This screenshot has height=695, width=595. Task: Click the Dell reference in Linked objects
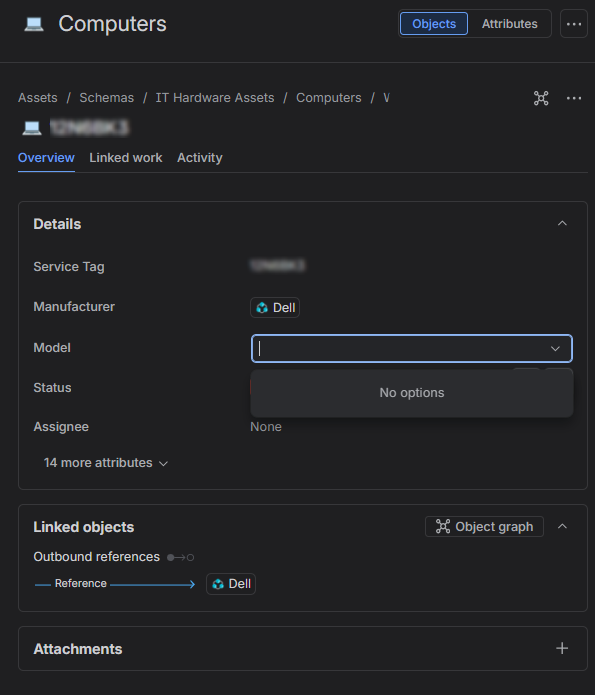point(231,584)
